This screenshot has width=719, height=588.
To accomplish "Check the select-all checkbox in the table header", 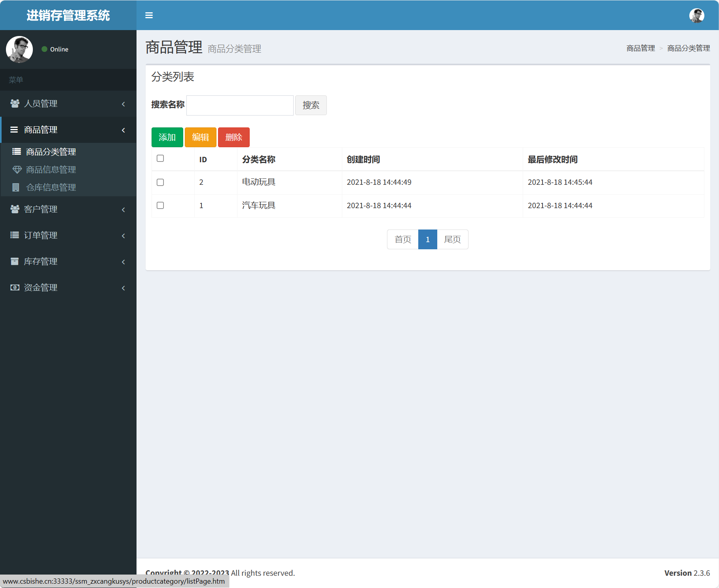I will coord(160,158).
